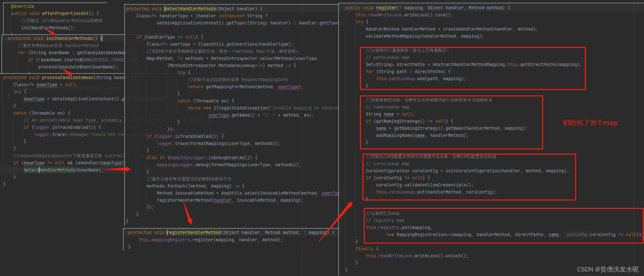Select the initHandlerMethods(); call line
Image resolution: width=644 pixels, height=276 pixels.
pos(48,28)
